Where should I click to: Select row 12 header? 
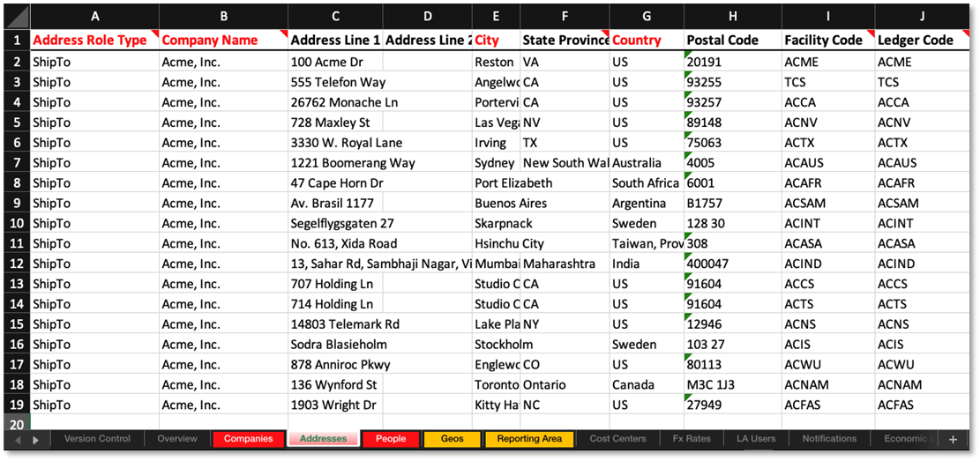click(x=17, y=264)
